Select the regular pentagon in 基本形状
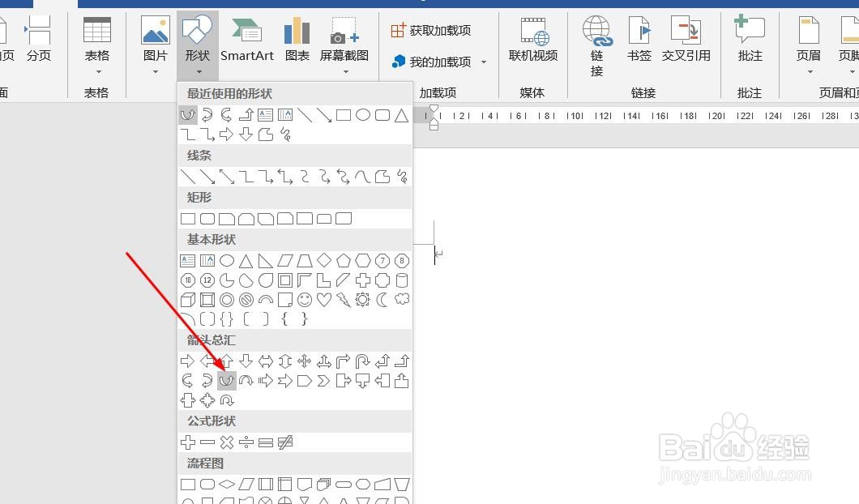Image resolution: width=859 pixels, height=504 pixels. (x=344, y=261)
